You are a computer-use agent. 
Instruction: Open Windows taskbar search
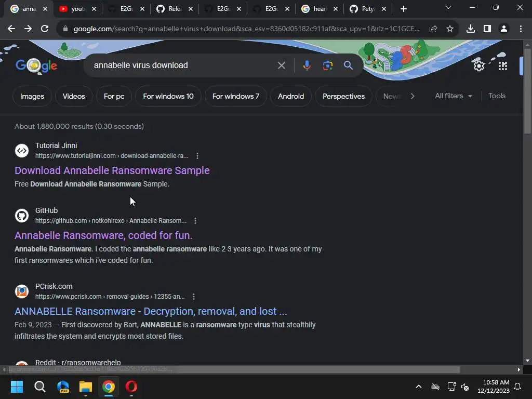tap(39, 387)
